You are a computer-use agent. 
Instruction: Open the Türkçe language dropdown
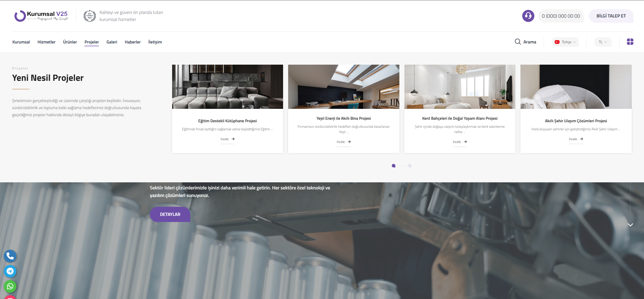(565, 42)
